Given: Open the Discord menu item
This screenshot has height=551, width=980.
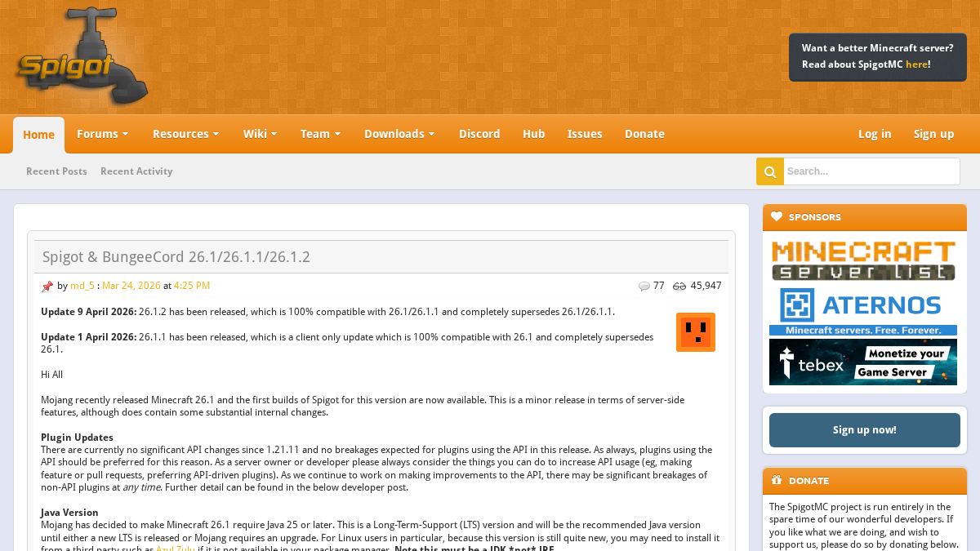Looking at the screenshot, I should click(479, 134).
